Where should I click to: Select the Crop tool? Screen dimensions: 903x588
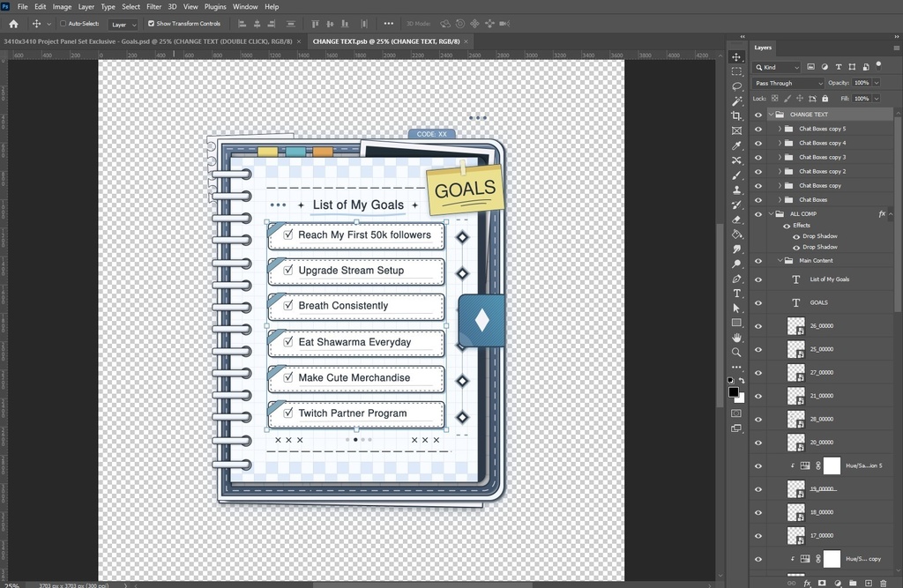pyautogui.click(x=736, y=115)
